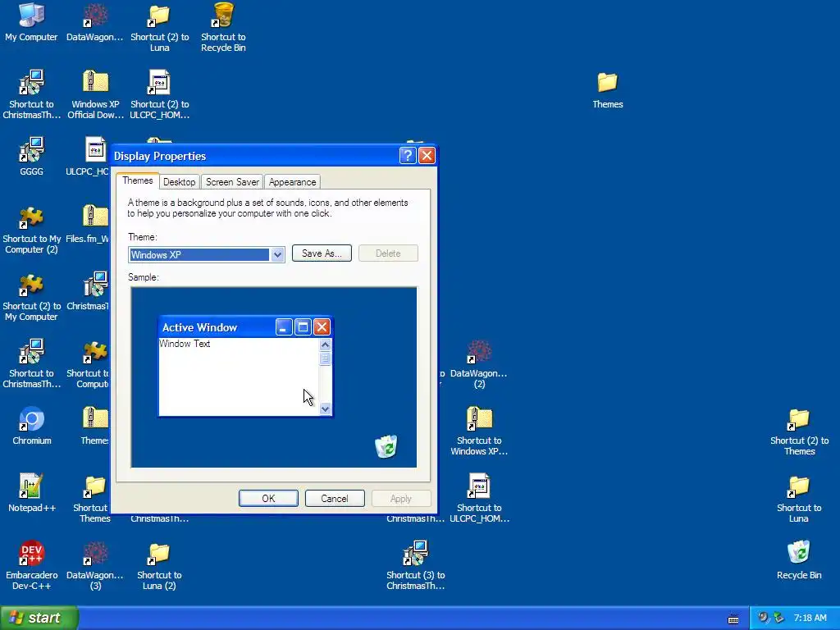Click the Help question mark button in Display Properties
840x630 pixels.
[x=408, y=155]
